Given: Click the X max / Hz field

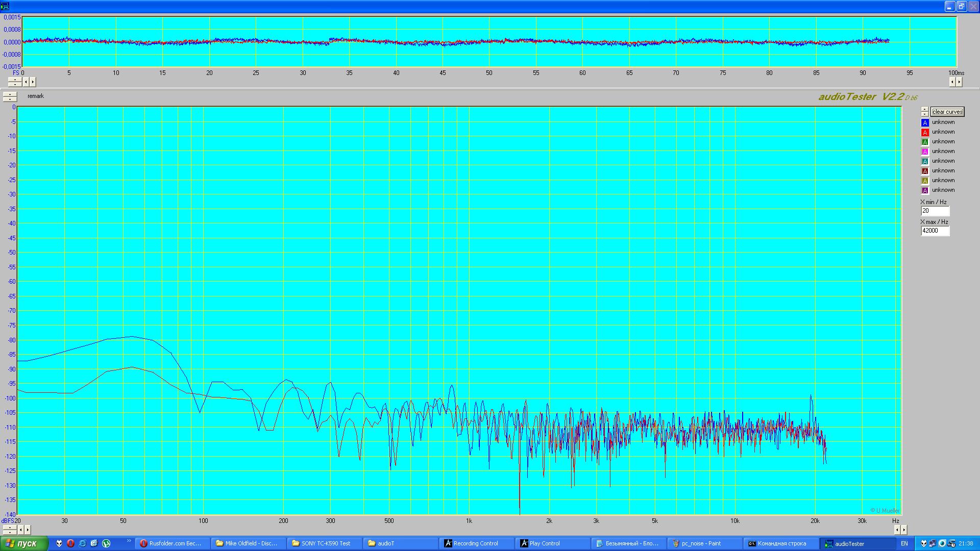Looking at the screenshot, I should coord(935,231).
